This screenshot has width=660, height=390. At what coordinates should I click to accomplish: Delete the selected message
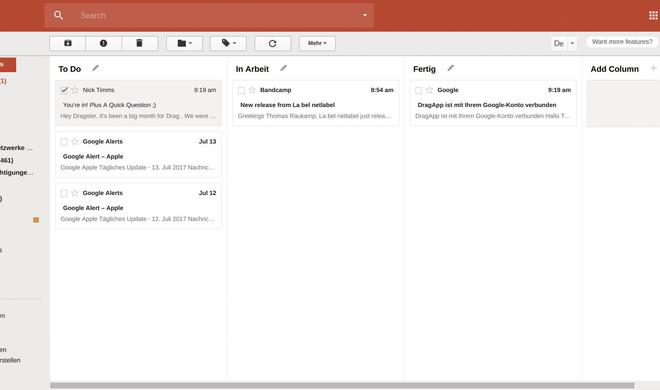click(140, 43)
